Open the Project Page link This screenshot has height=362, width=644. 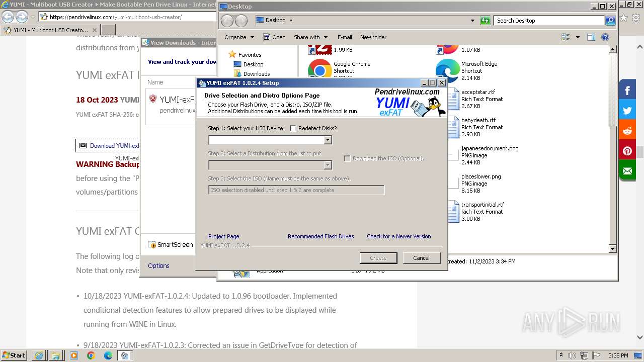pyautogui.click(x=223, y=236)
